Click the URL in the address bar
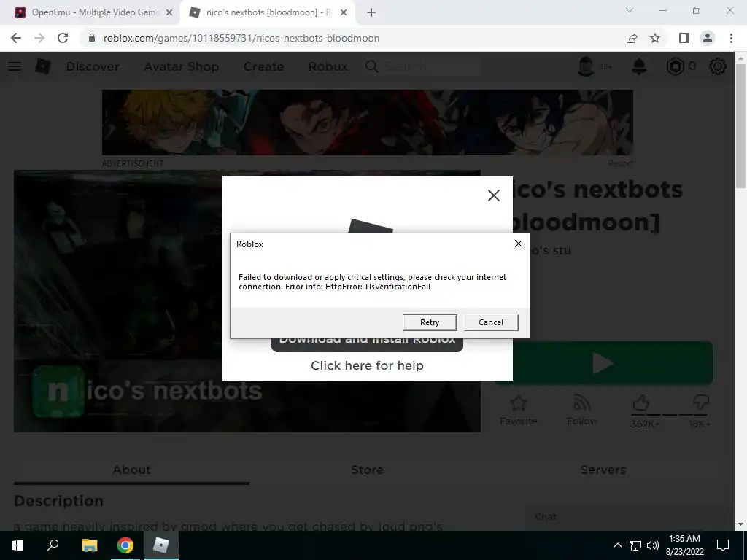The height and width of the screenshot is (560, 747). pyautogui.click(x=241, y=38)
